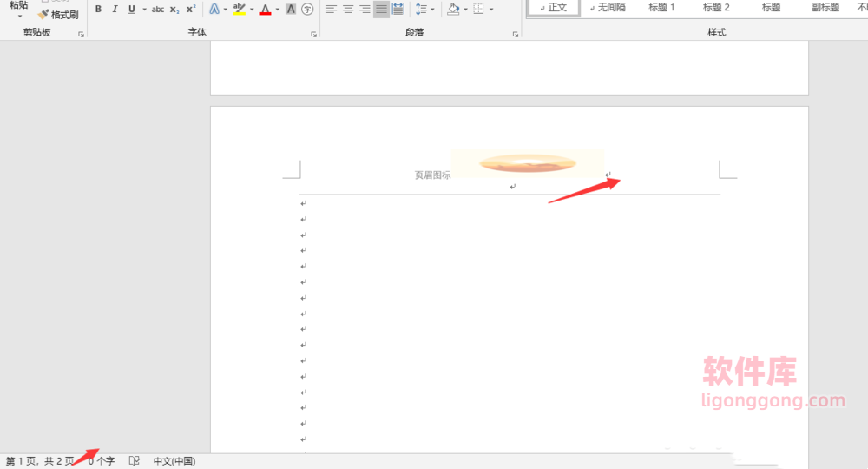This screenshot has height=469, width=868.
Task: Click the Format Painter 格式刷 button
Action: [58, 15]
